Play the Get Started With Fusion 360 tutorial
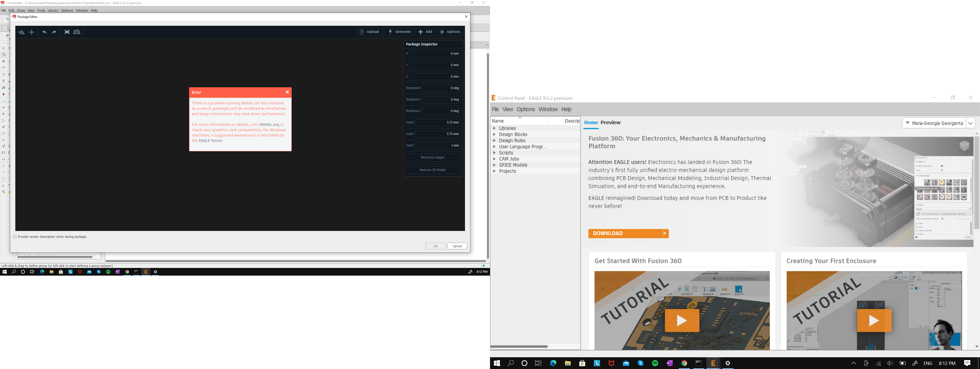Image resolution: width=980 pixels, height=369 pixels. pyautogui.click(x=682, y=320)
